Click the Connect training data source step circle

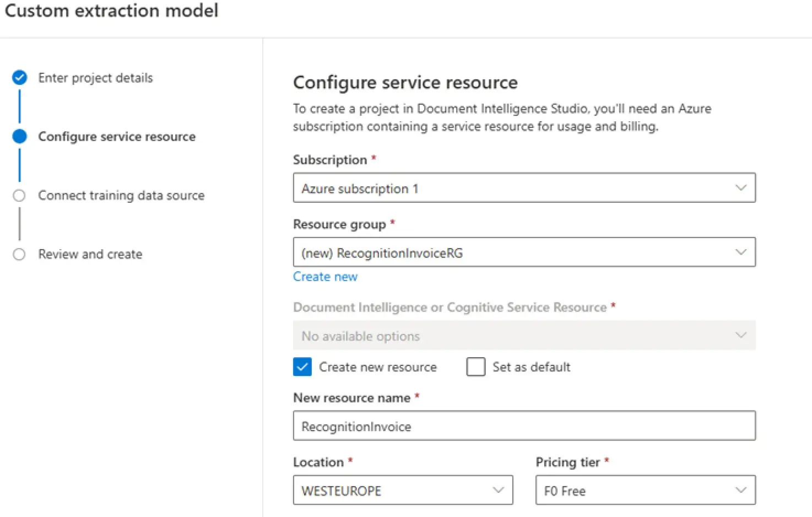[20, 196]
